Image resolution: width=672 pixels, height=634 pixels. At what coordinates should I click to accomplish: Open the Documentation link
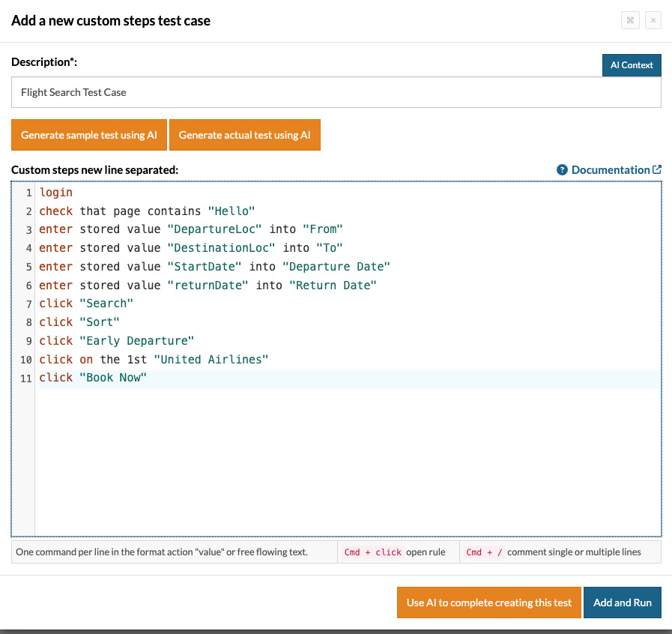coord(610,170)
